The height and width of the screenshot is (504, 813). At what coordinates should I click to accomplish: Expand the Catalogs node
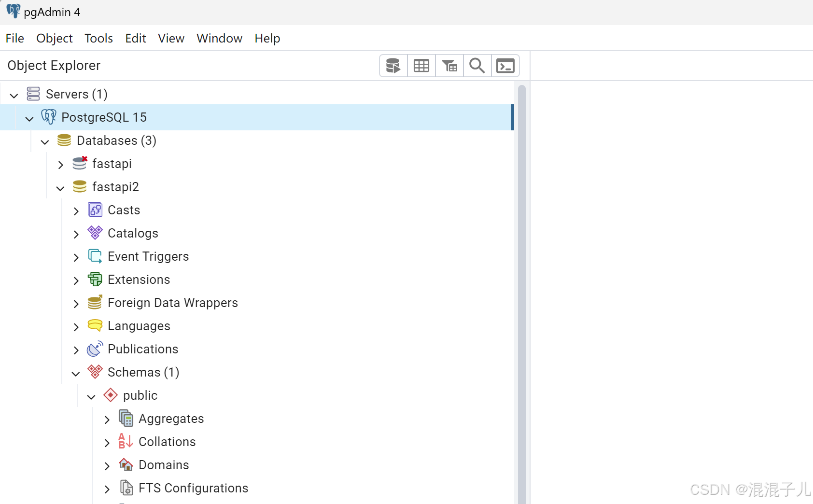pyautogui.click(x=76, y=234)
